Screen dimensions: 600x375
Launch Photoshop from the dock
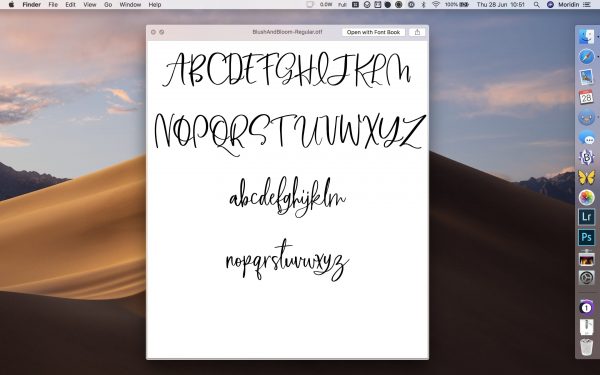586,237
